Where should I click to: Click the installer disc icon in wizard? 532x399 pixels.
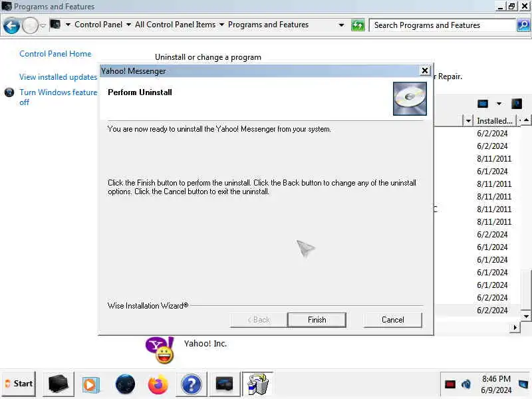410,98
